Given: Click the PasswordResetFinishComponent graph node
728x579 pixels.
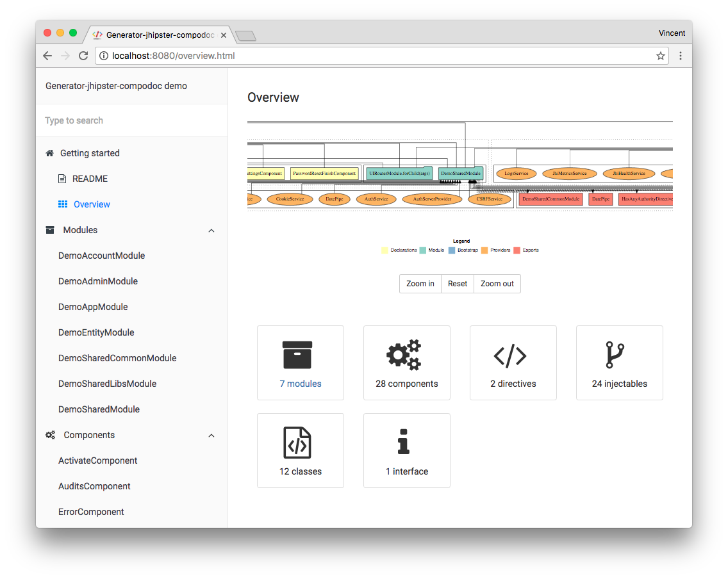Looking at the screenshot, I should pos(324,174).
